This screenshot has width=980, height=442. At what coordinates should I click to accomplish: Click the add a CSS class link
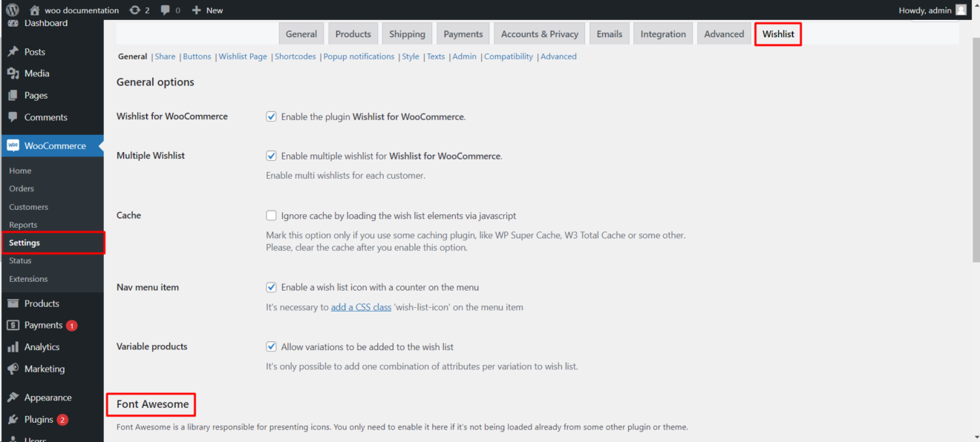(x=361, y=306)
